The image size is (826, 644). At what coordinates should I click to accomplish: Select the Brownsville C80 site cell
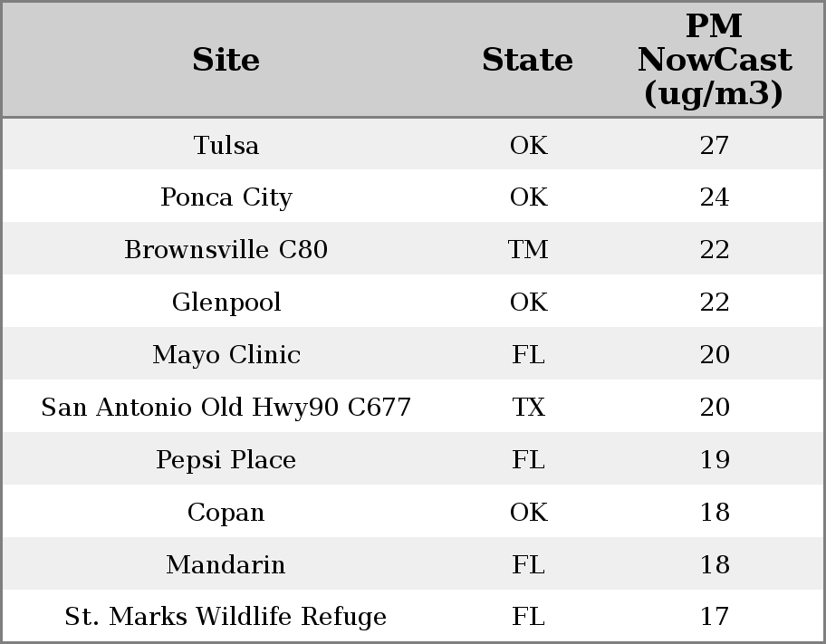pyautogui.click(x=226, y=250)
